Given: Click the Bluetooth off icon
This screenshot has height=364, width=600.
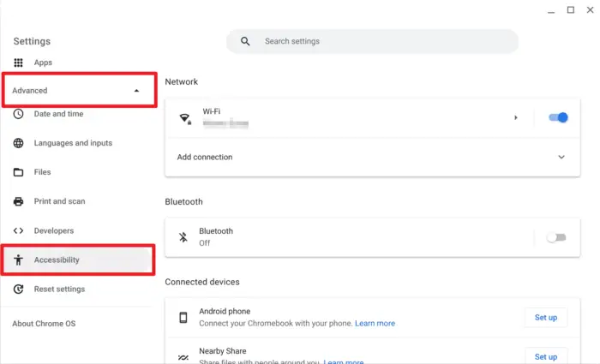Looking at the screenshot, I should [183, 237].
